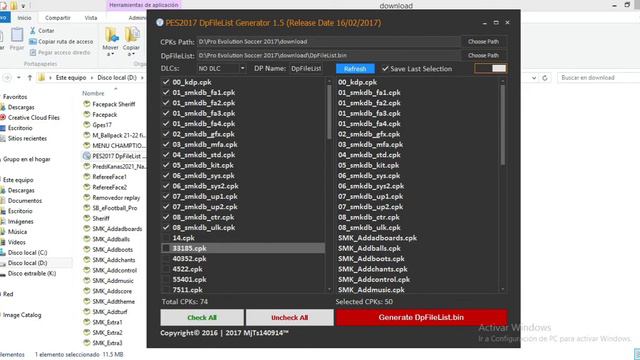Select 06_smkdb_sys2.cpk in right list
This screenshot has width=640, height=360.
pyautogui.click(x=371, y=186)
